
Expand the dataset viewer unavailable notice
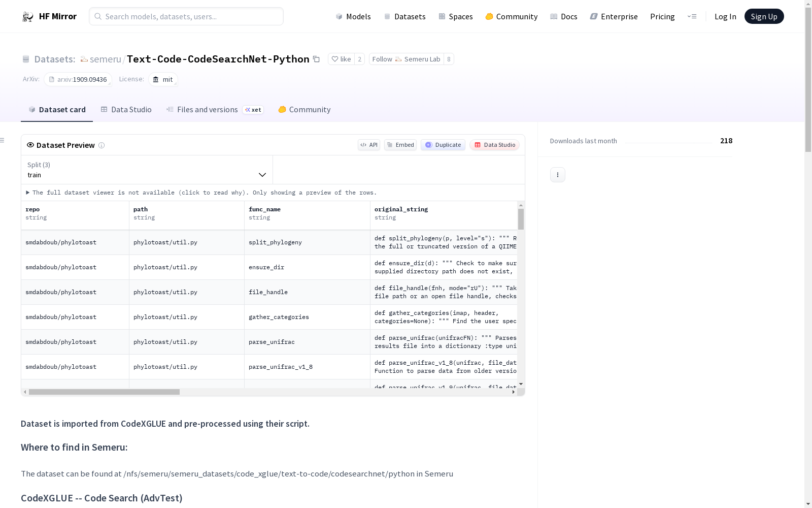[x=201, y=193]
